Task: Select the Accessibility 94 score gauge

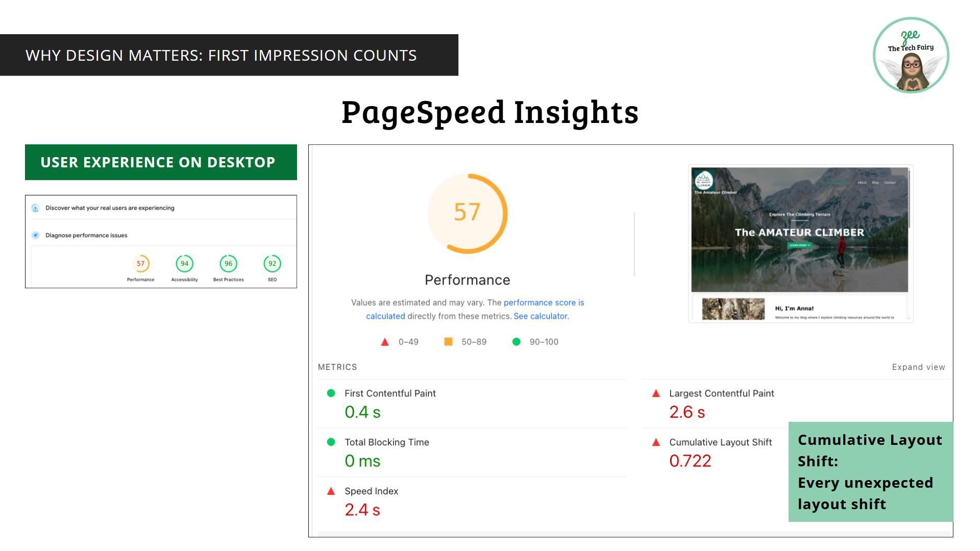Action: 184,264
